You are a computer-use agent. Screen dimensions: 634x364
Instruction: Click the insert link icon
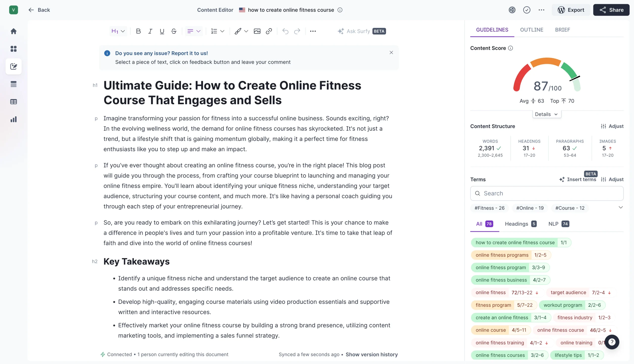click(269, 31)
